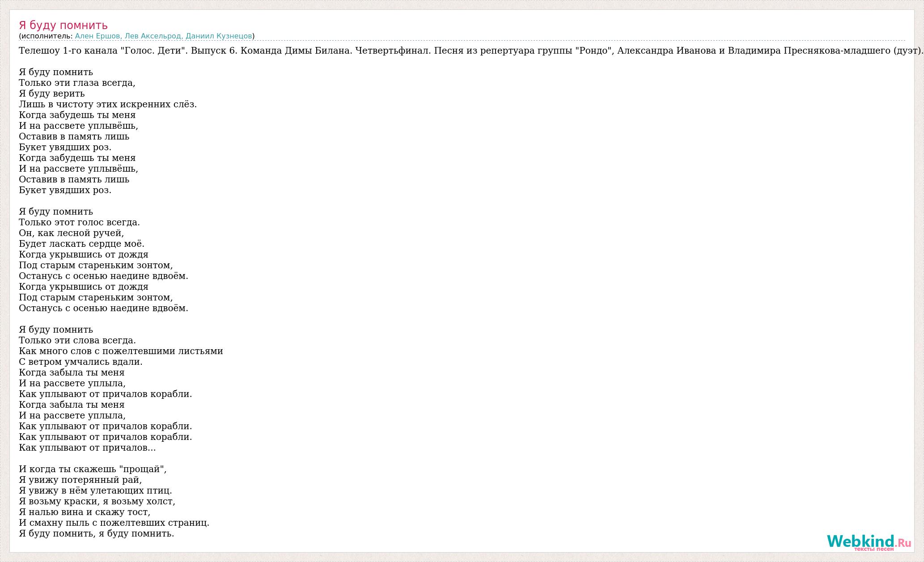Screen dimensions: 924x562
Task: Click the Телешоу 1-го канала description line
Action: pos(465,51)
